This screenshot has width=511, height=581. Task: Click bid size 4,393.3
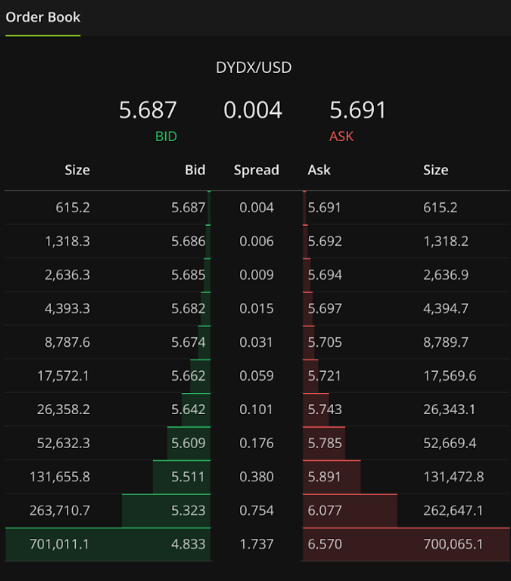point(67,308)
